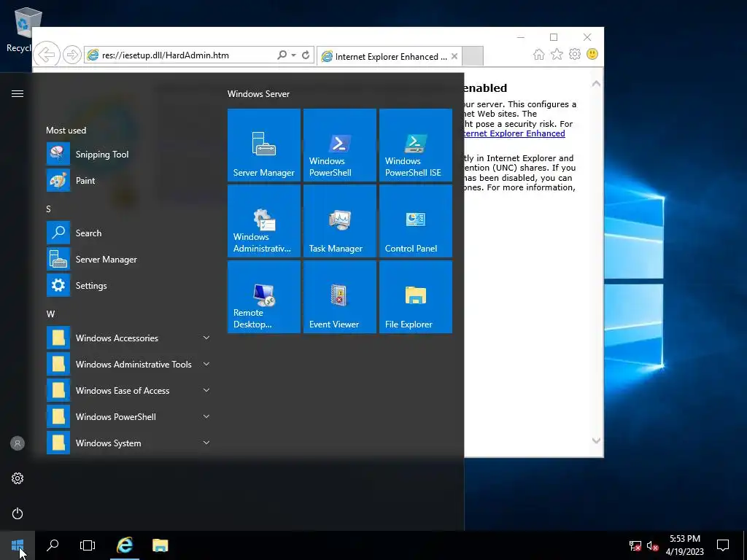Screen dimensions: 747x560
Task: Expand the Start menu hamburger button
Action: coord(18,93)
